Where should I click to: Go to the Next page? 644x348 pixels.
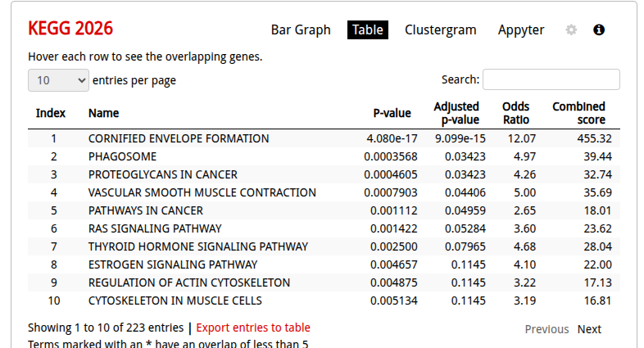(589, 329)
